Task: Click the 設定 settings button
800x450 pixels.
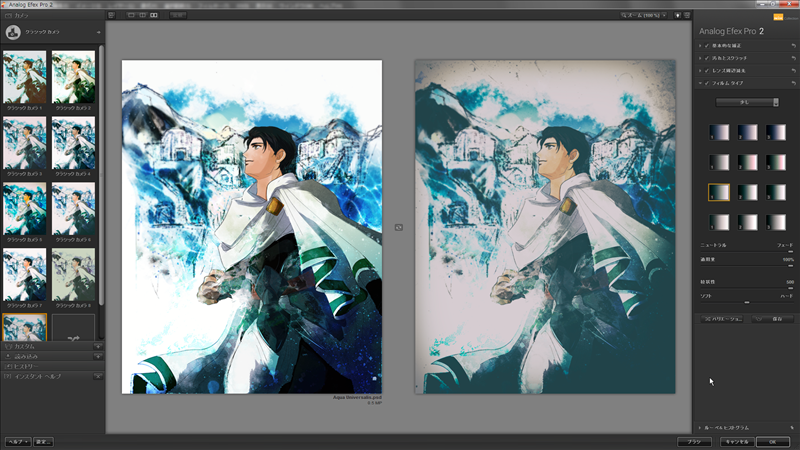Action: click(43, 442)
